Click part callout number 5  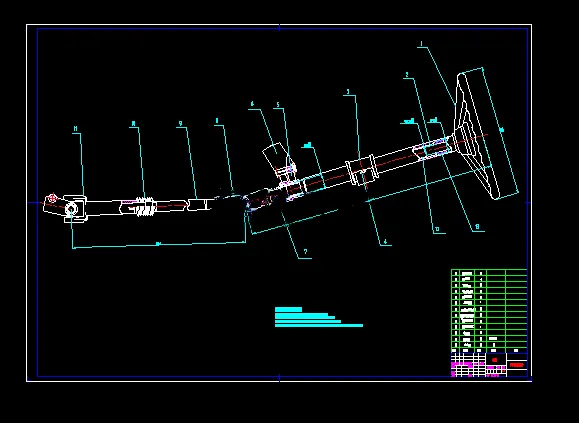[278, 105]
